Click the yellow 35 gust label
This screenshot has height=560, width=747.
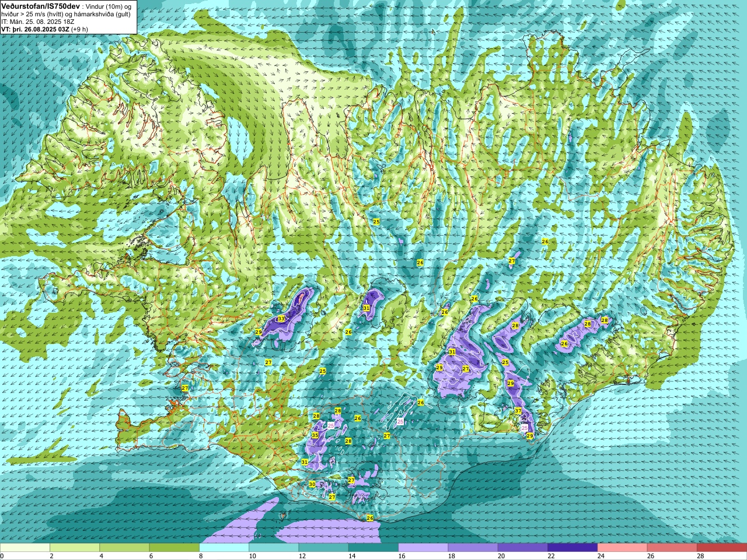pos(315,435)
